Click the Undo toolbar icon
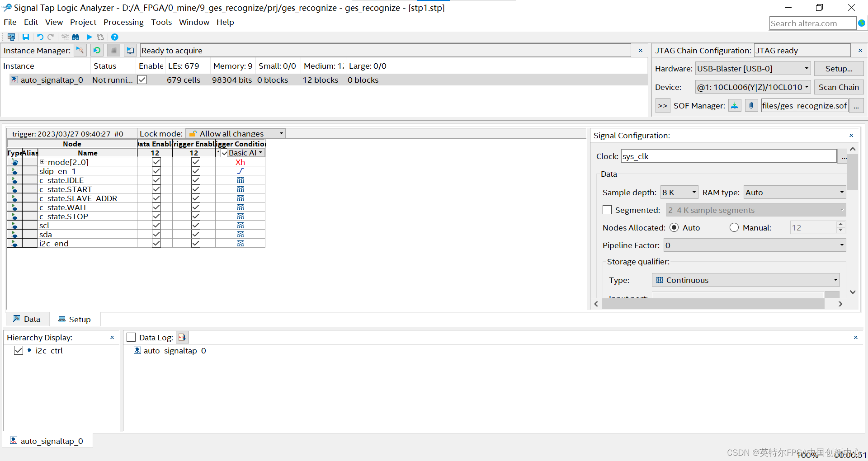The image size is (868, 461). pyautogui.click(x=40, y=37)
